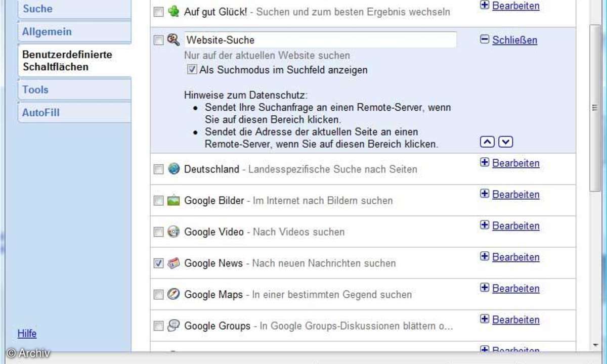Click the Schließen link for Website-Suche
Screen dimensions: 607x364
(515, 40)
